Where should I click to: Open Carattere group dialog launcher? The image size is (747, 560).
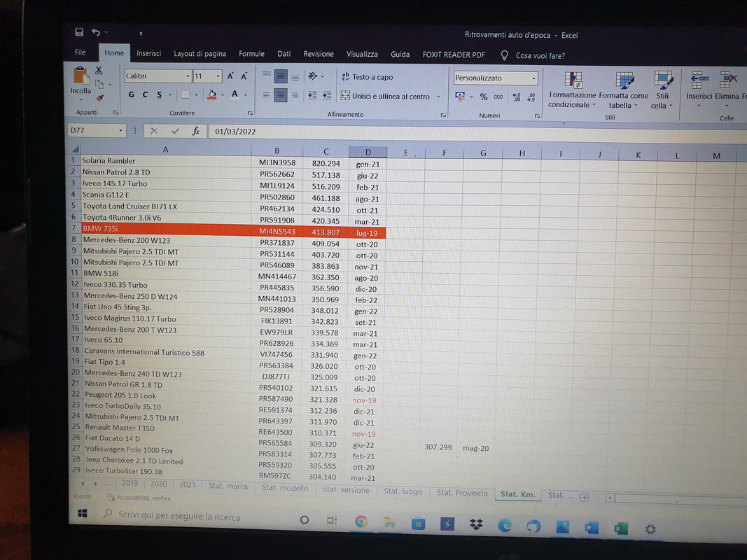click(250, 113)
